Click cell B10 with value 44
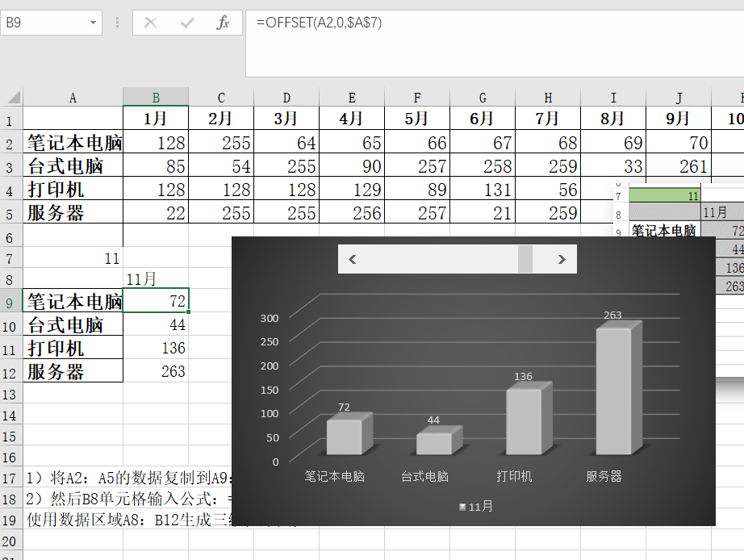This screenshot has width=744, height=560. [x=156, y=324]
